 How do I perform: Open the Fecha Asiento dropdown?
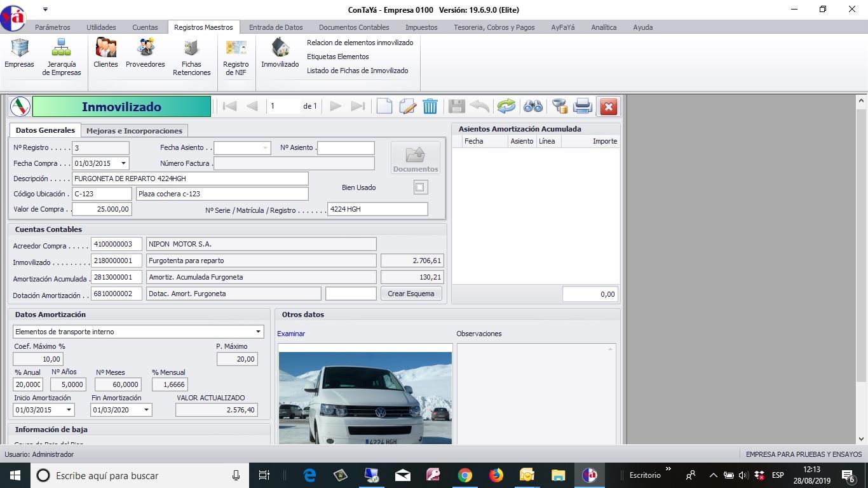click(x=264, y=147)
